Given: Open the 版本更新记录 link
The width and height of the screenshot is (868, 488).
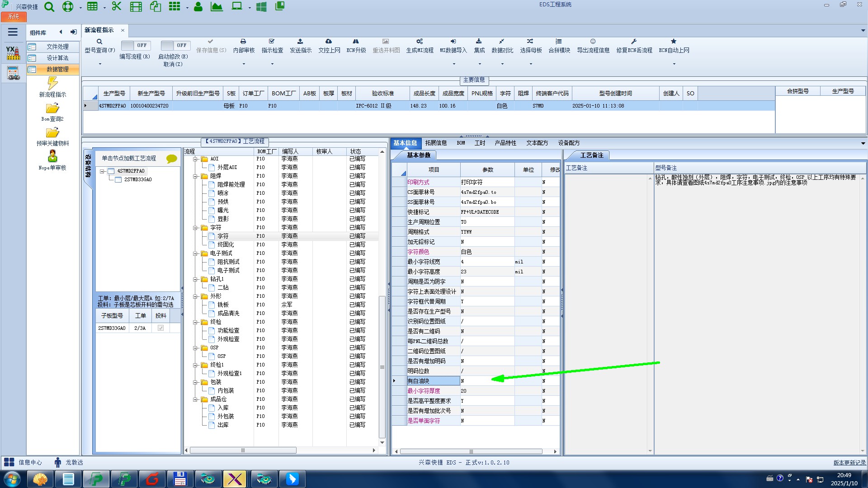Looking at the screenshot, I should coord(849,463).
